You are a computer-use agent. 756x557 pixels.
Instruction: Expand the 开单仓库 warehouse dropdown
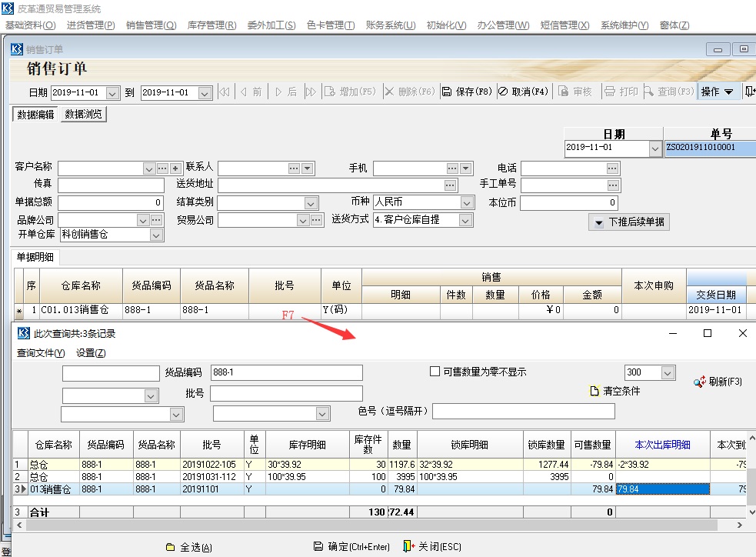coord(156,235)
